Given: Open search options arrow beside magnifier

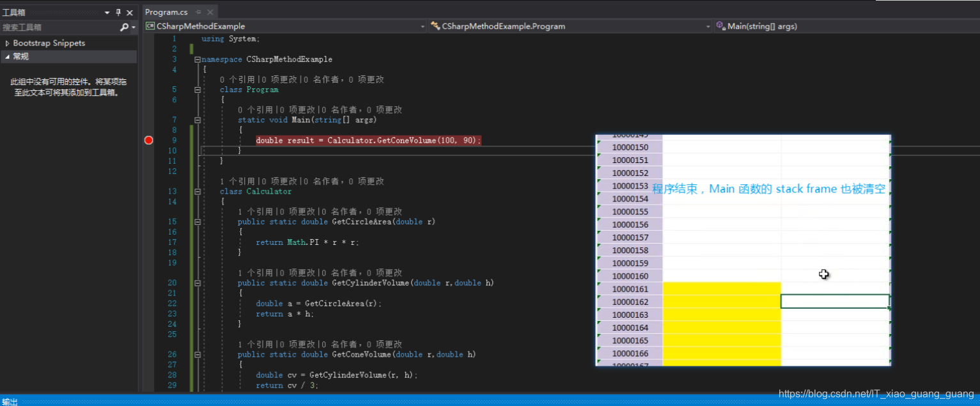Looking at the screenshot, I should (133, 27).
